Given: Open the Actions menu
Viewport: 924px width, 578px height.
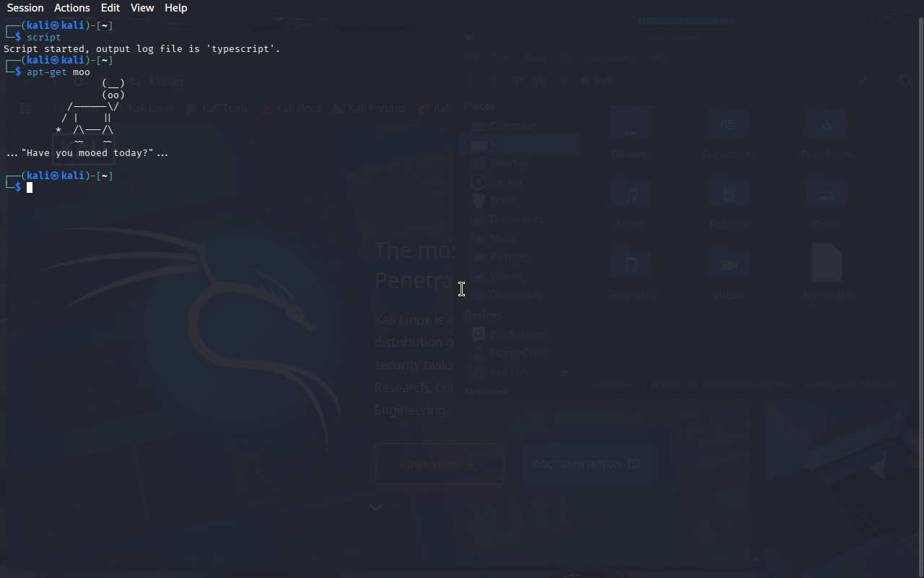Looking at the screenshot, I should pyautogui.click(x=72, y=8).
